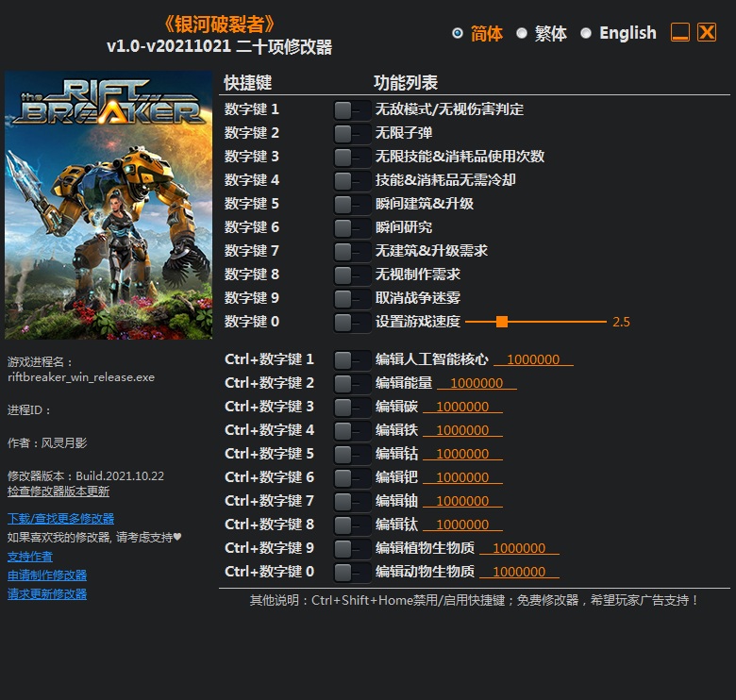The height and width of the screenshot is (700, 736).
Task: Switch language to 繁体
Action: pos(522,33)
